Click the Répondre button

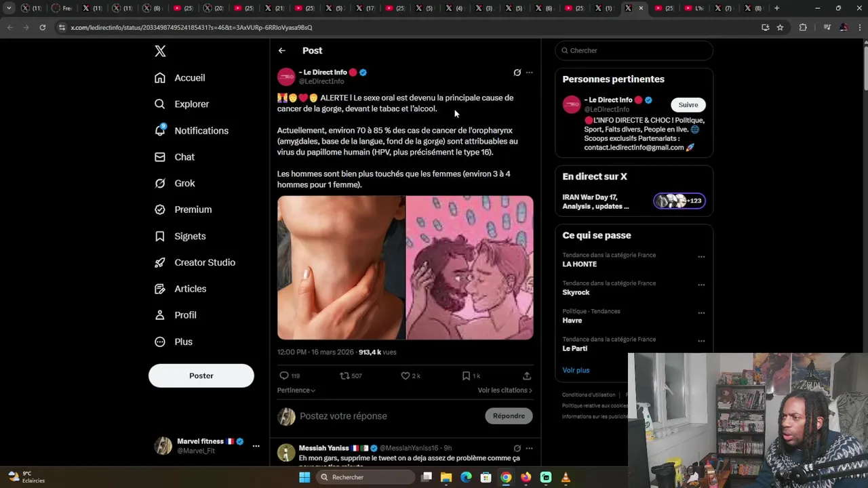tap(509, 416)
